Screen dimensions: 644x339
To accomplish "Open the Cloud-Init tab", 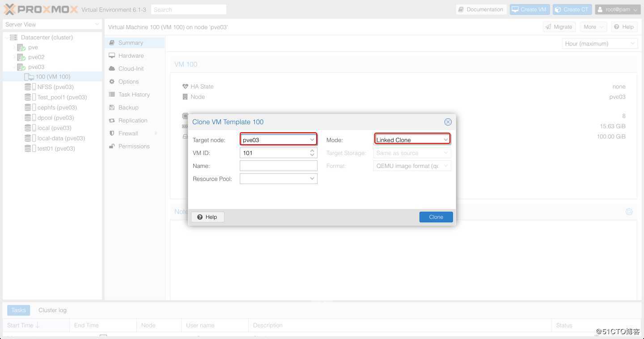I will click(135, 69).
